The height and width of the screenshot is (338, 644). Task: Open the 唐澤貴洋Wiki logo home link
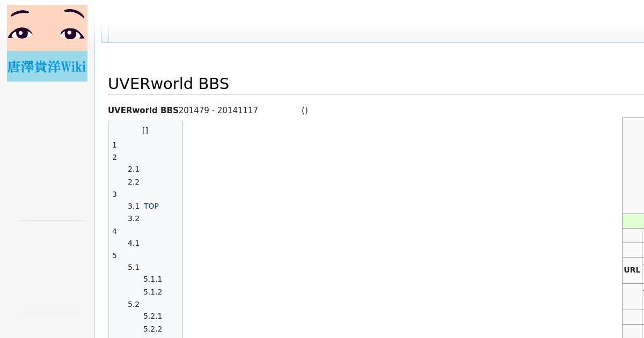(47, 43)
